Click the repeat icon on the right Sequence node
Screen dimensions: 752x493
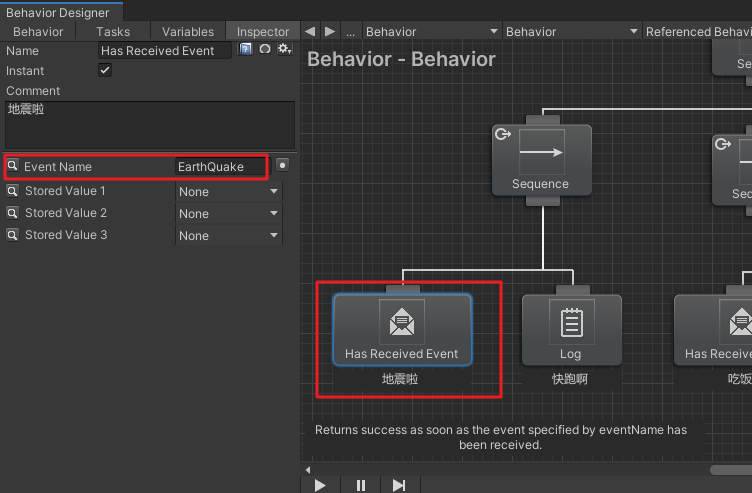723,144
